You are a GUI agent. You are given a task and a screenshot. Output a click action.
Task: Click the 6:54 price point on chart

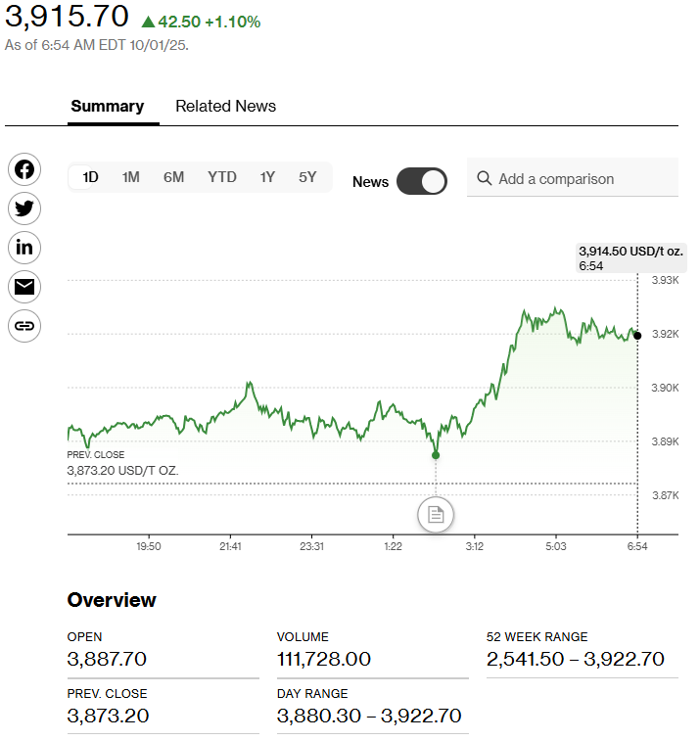[x=637, y=336]
